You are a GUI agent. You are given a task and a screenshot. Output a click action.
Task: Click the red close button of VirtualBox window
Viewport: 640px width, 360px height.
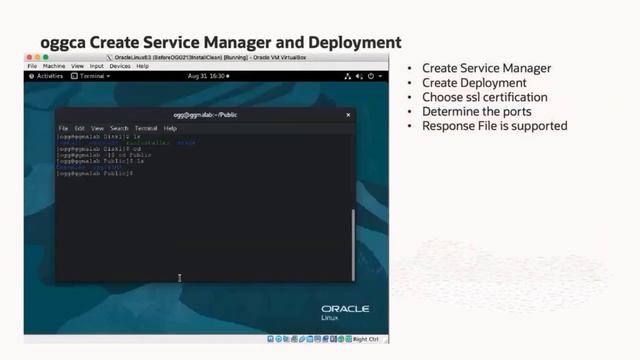(29, 57)
